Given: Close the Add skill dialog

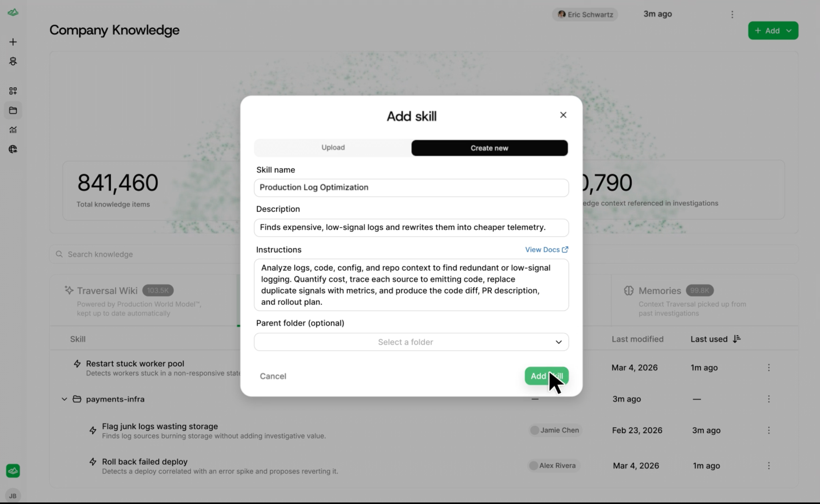Looking at the screenshot, I should (x=563, y=115).
